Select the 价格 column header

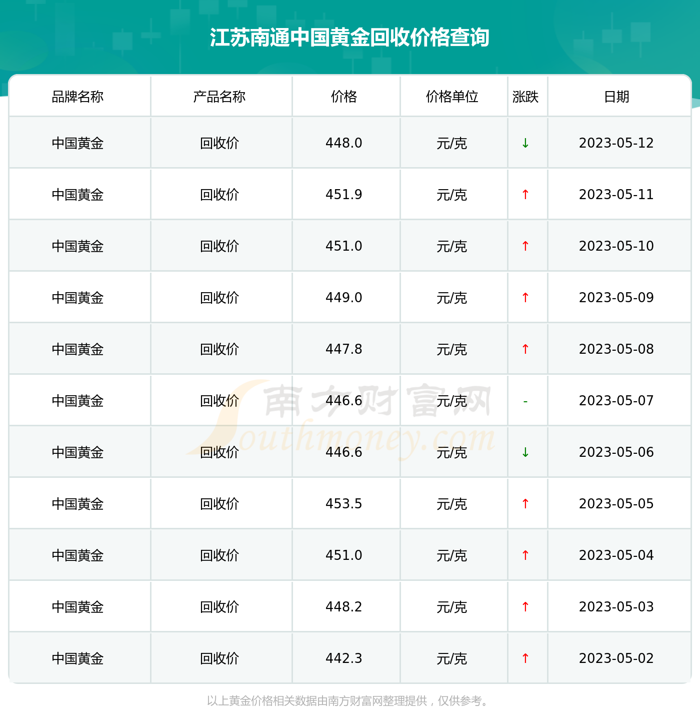[x=344, y=97]
